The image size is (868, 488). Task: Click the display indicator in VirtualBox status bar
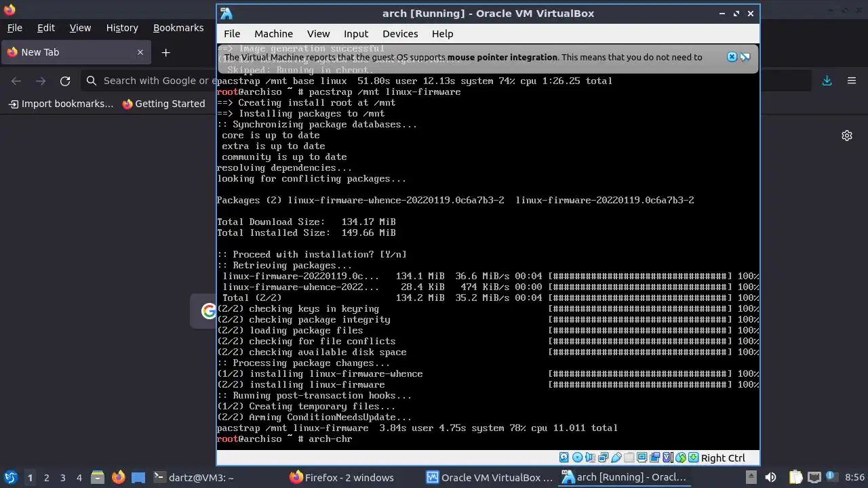click(642, 457)
